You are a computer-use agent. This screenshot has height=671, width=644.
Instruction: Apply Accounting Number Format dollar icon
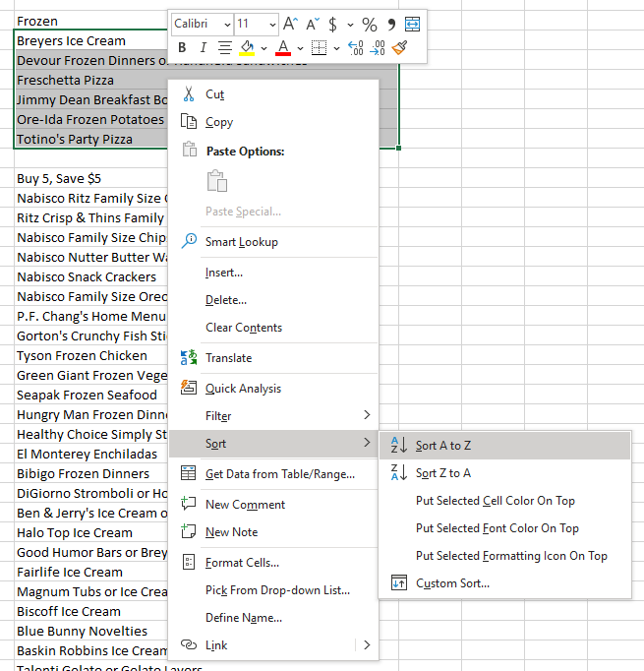[x=332, y=24]
